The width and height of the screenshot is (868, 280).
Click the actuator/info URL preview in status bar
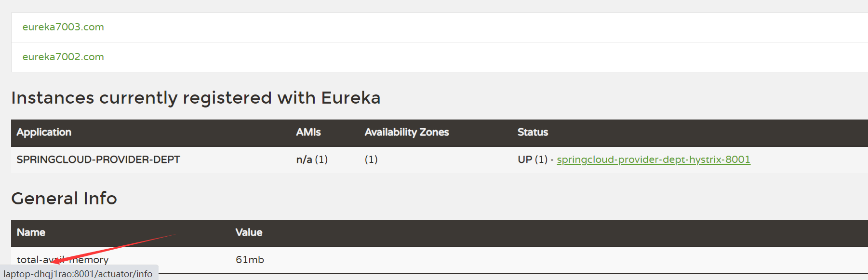click(78, 274)
